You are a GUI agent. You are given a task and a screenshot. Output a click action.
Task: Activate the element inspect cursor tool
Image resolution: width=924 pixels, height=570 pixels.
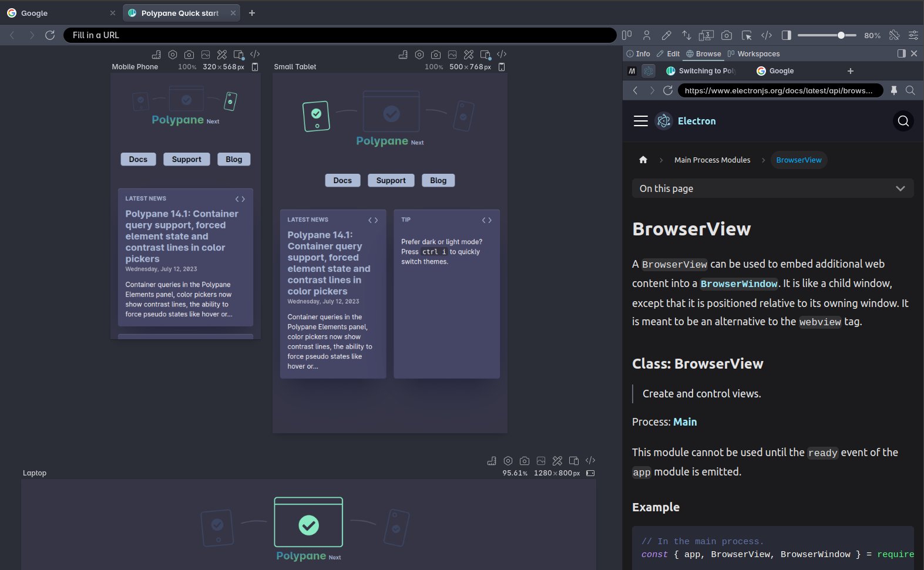747,35
